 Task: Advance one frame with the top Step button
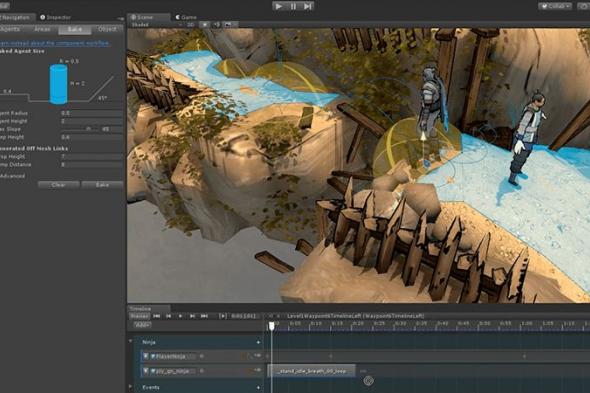click(307, 6)
